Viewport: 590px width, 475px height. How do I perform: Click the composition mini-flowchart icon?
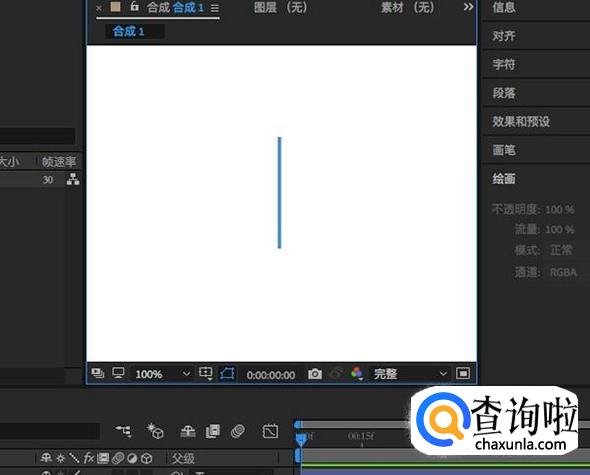[123, 431]
